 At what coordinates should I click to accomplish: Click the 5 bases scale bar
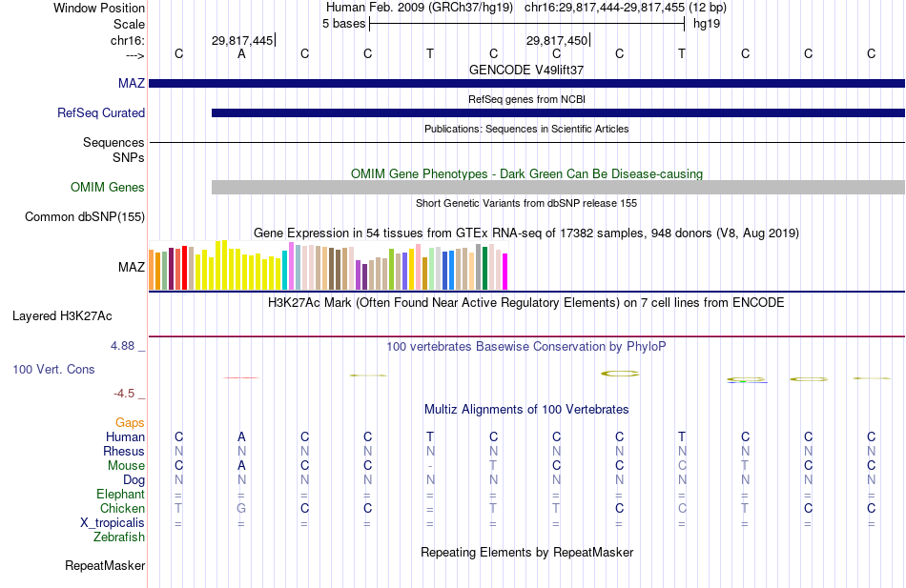527,24
